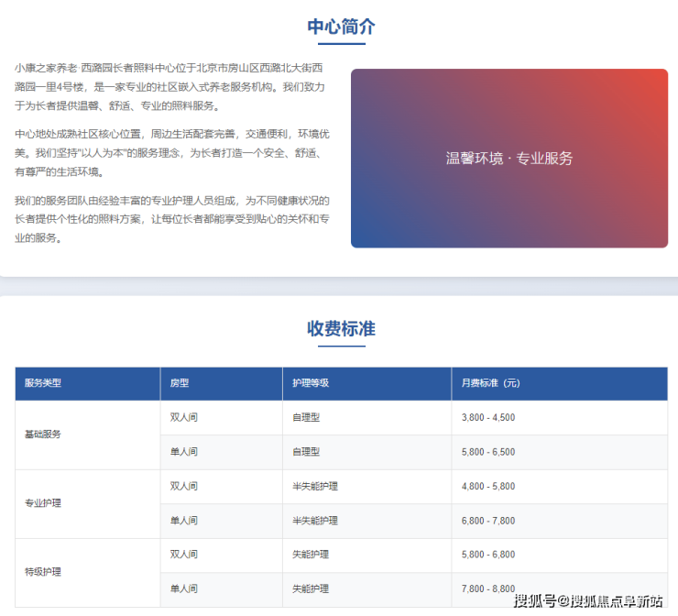Select the 特级护理 service type cell
Image resolution: width=678 pixels, height=616 pixels.
point(43,572)
